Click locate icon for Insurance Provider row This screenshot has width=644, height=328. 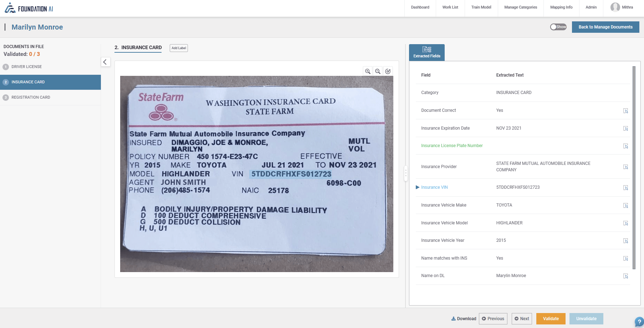click(625, 167)
